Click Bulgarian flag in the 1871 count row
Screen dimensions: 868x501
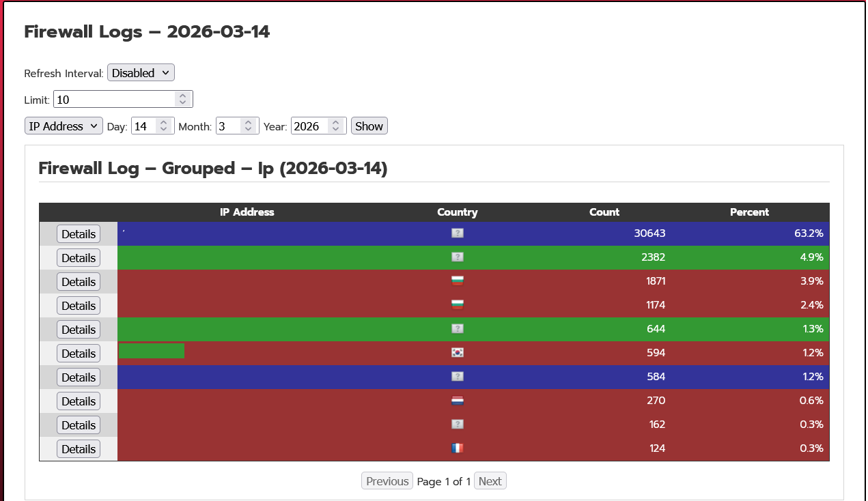pos(458,281)
